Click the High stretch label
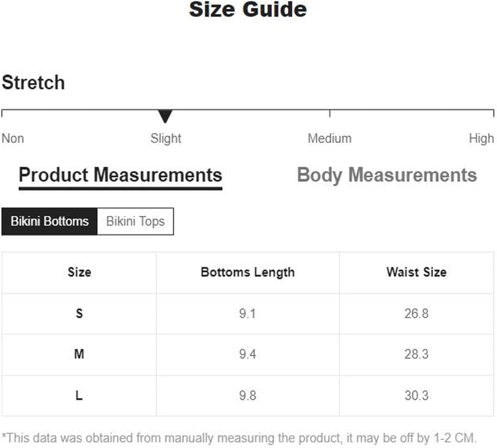This screenshot has width=497, height=448. 481,138
